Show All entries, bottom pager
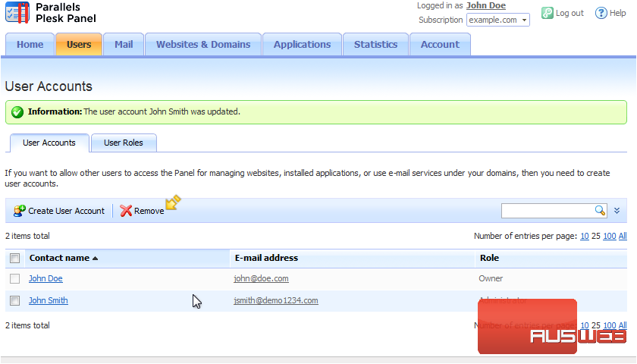 tap(623, 325)
